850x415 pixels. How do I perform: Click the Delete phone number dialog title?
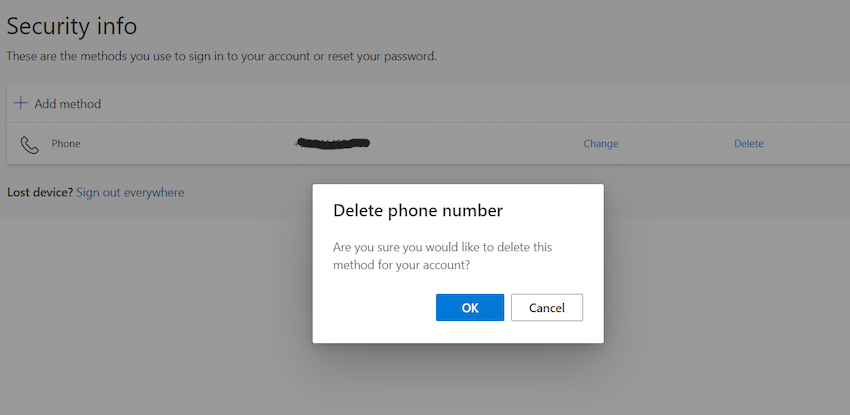(417, 211)
